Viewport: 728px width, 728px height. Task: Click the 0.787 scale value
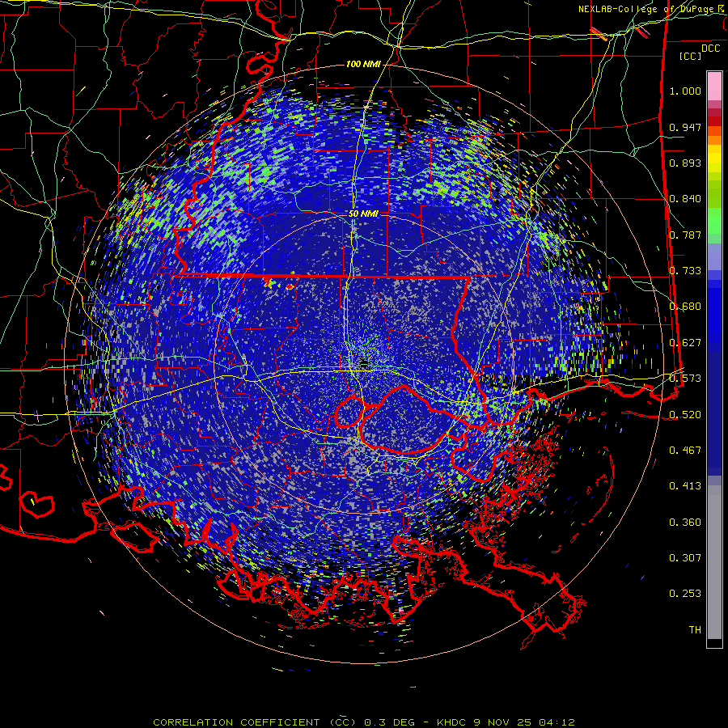point(685,235)
